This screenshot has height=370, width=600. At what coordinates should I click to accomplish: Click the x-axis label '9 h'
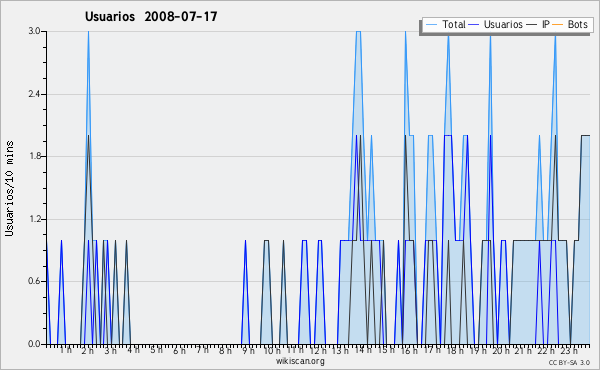[x=248, y=350]
